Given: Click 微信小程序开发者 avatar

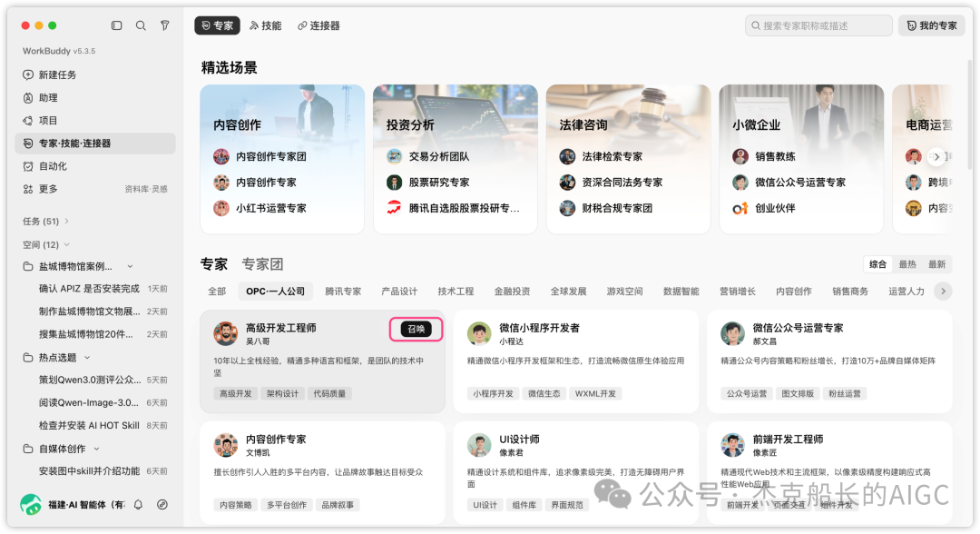Looking at the screenshot, I should 479,334.
